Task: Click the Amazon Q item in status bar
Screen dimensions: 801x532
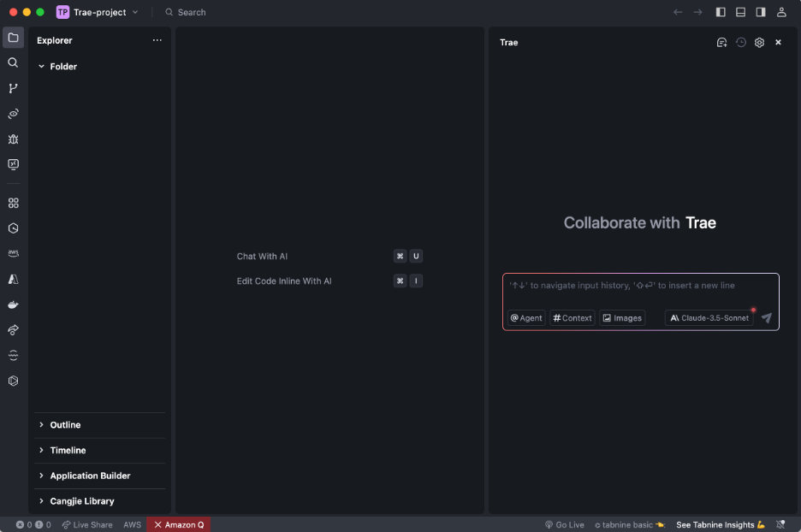Action: click(x=178, y=524)
